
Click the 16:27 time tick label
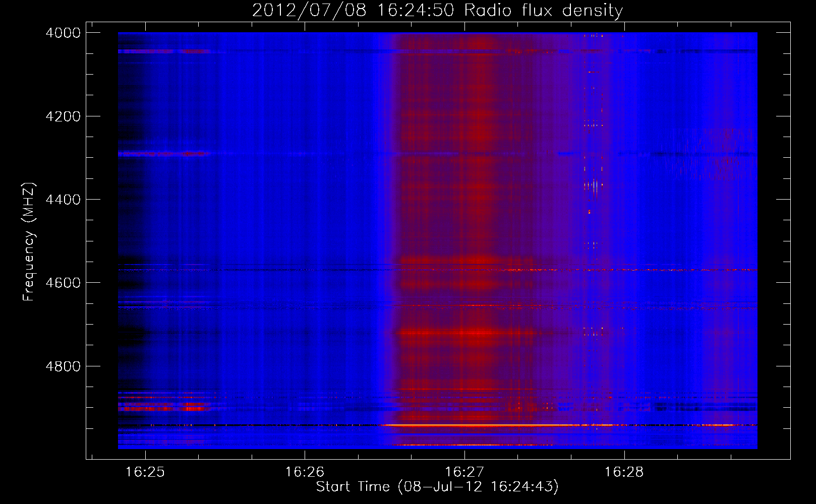point(464,472)
